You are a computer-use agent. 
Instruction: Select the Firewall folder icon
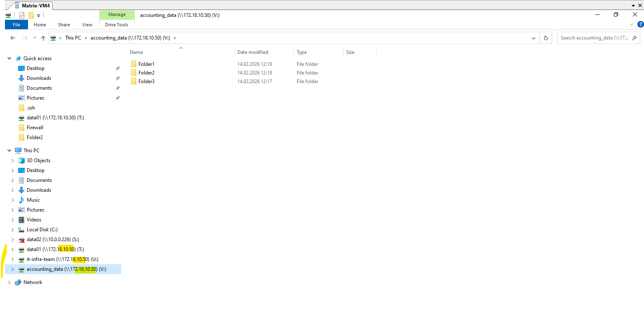coord(21,128)
